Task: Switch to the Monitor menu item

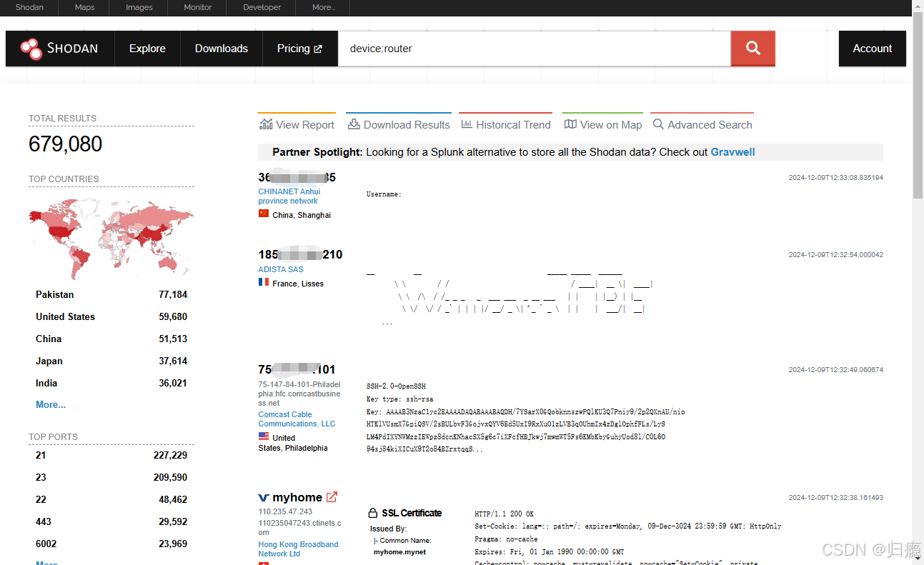Action: pos(197,8)
